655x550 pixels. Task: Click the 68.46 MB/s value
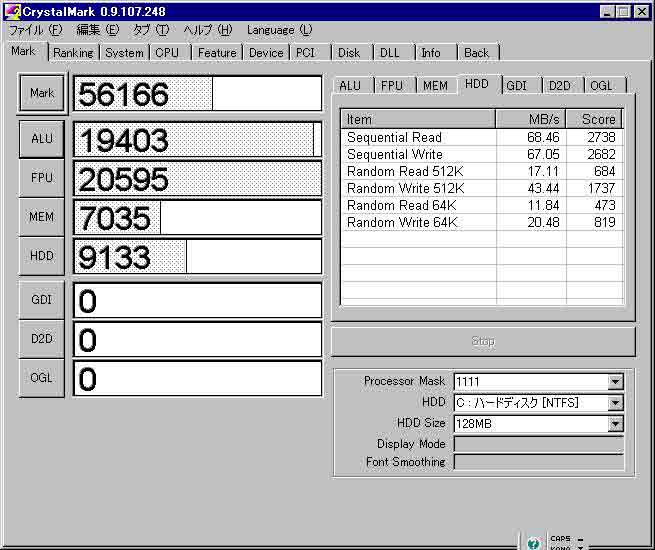[543, 137]
